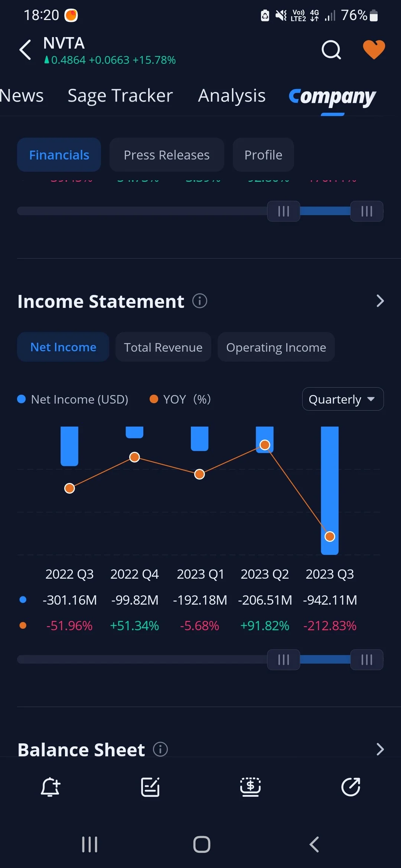This screenshot has width=401, height=868.
Task: Click the upper chart range left handle
Action: [284, 211]
